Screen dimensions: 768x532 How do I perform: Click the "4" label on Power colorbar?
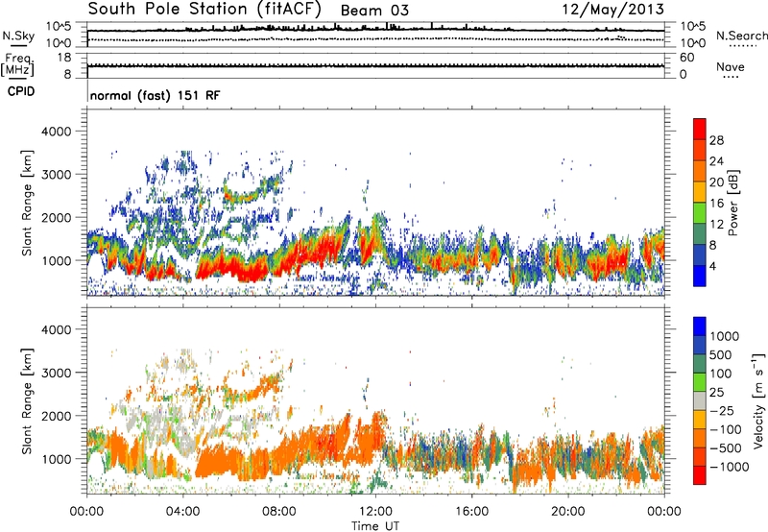(712, 266)
